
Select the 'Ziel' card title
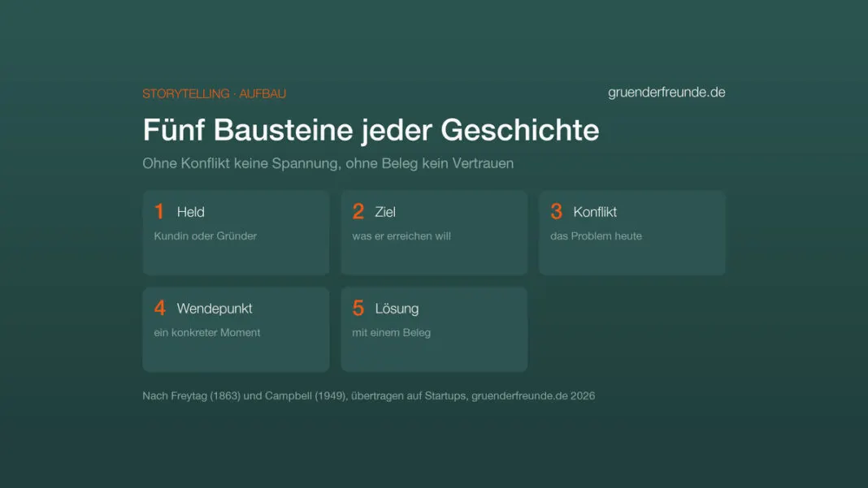coord(385,212)
